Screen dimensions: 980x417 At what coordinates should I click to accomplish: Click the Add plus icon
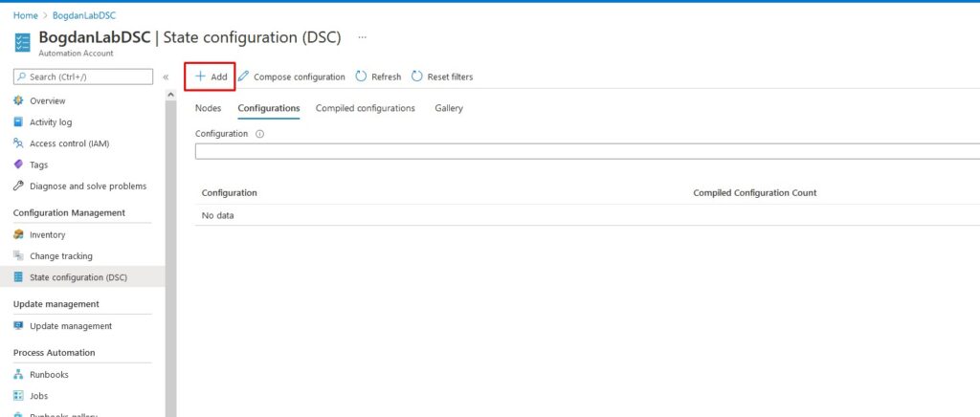200,77
